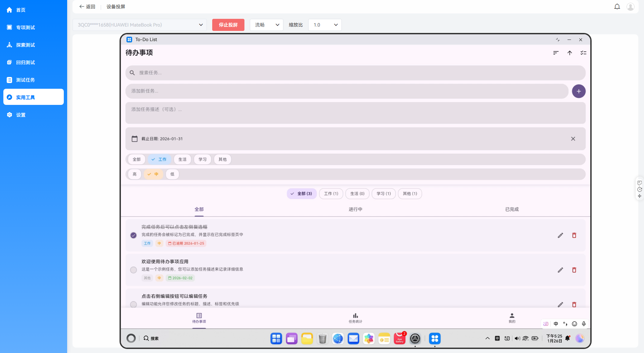The image size is (644, 353).
Task: Edit the task 完成任务后可以点击左侧复选框
Action: tap(560, 235)
